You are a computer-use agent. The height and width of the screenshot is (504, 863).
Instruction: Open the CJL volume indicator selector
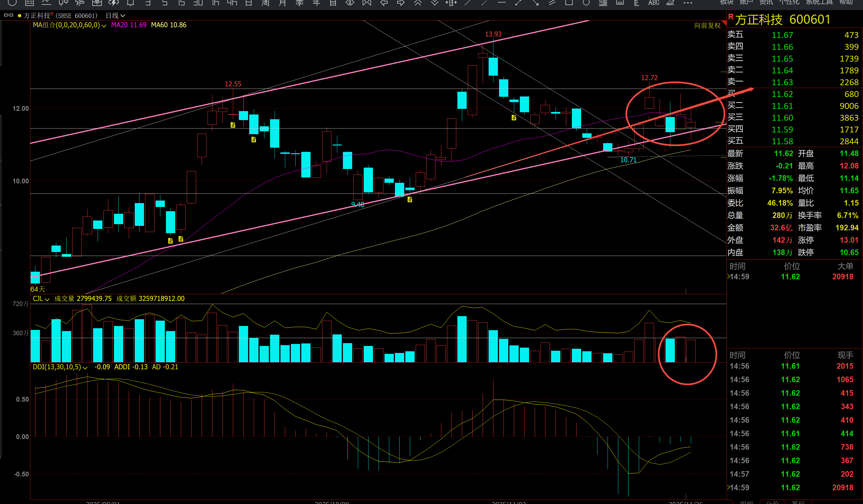41,299
